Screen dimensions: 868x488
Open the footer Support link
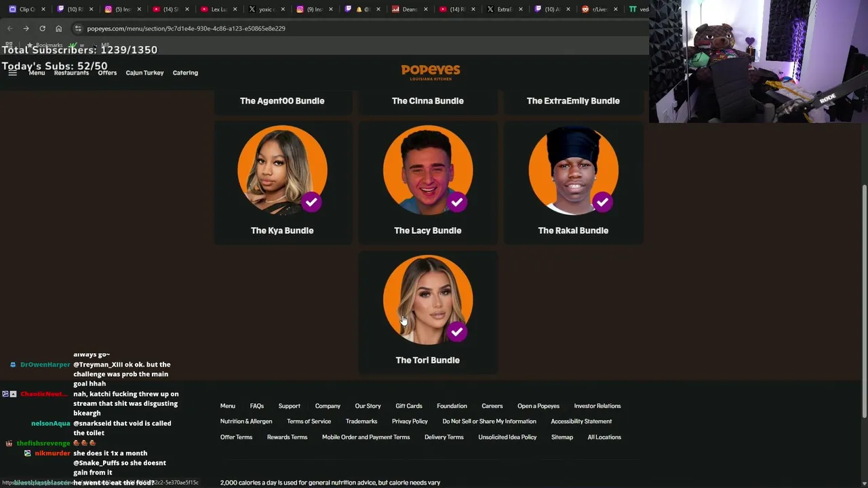(289, 406)
